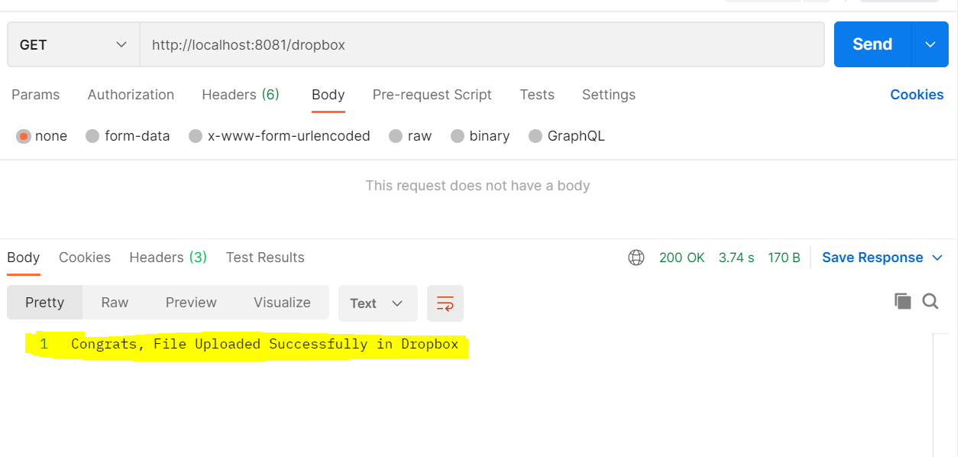Viewport: 980px width, 457px height.
Task: Switch response view to Raw
Action: point(115,303)
